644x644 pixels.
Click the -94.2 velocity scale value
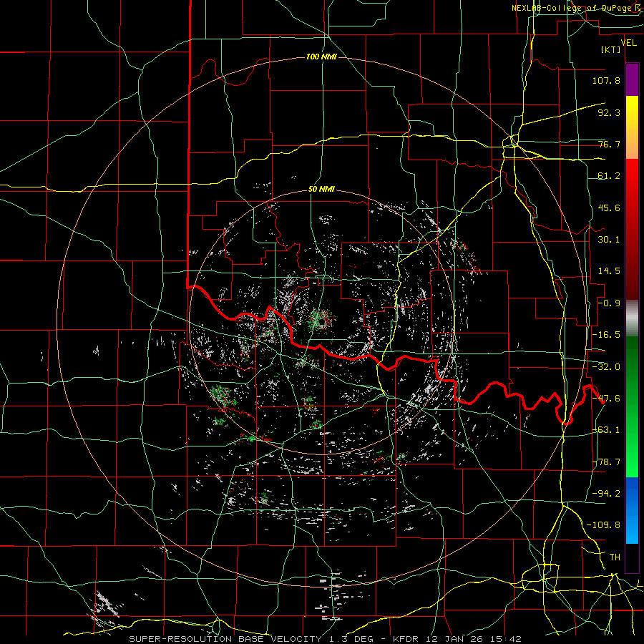[x=606, y=494]
